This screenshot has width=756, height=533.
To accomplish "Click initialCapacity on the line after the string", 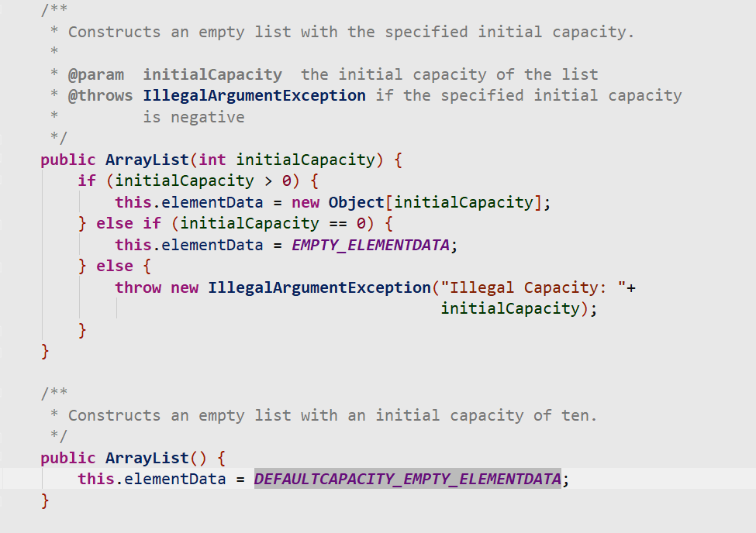I will 509,308.
